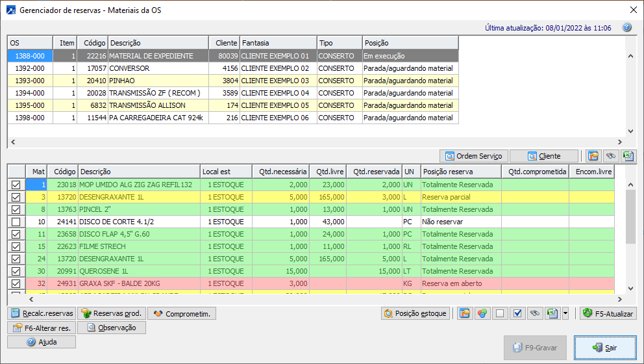Click the grid layout icon beside Cliente button

click(x=593, y=156)
